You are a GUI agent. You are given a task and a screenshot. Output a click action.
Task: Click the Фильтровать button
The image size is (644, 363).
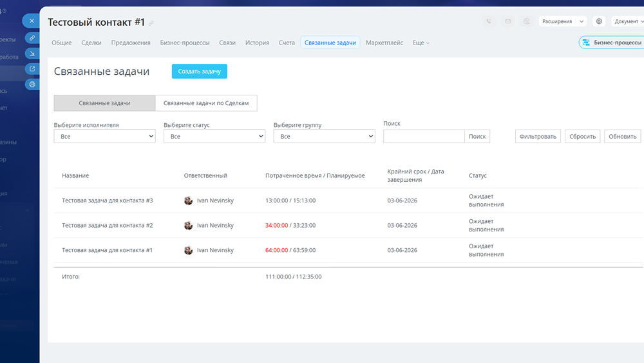(538, 137)
